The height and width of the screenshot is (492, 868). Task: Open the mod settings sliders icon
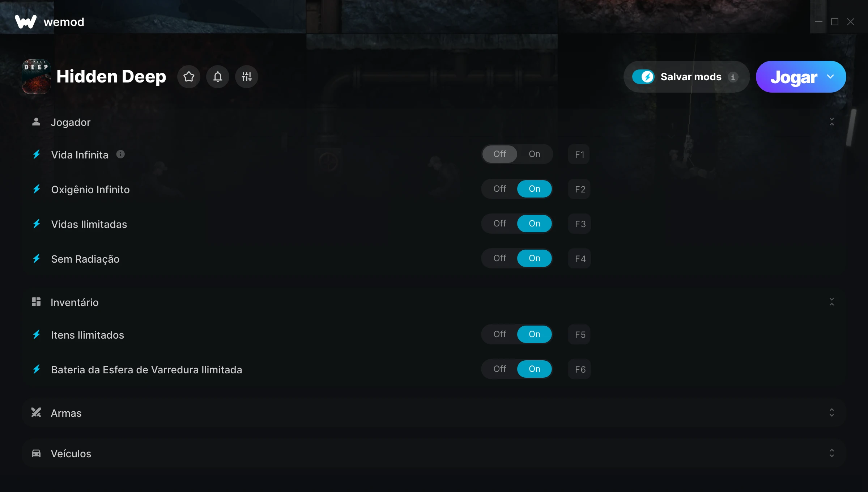click(x=247, y=77)
